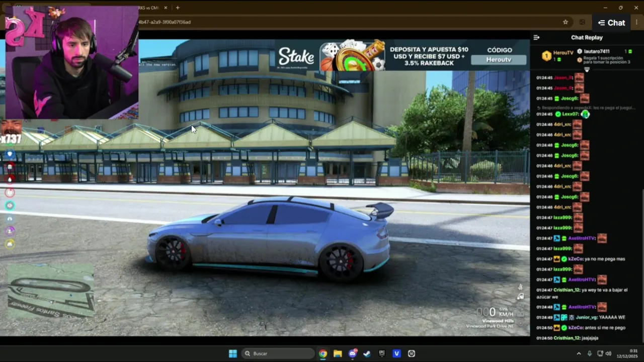Close the current browser tab
644x362 pixels.
(166, 8)
